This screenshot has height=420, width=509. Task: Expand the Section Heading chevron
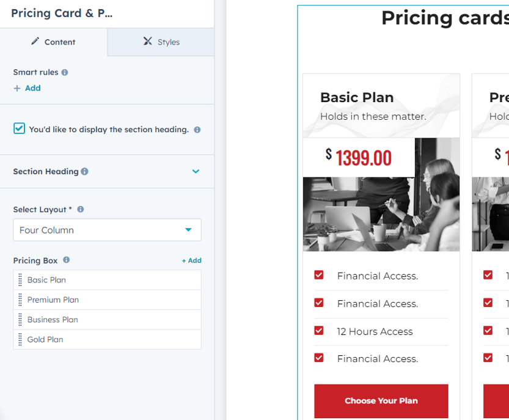(x=196, y=172)
